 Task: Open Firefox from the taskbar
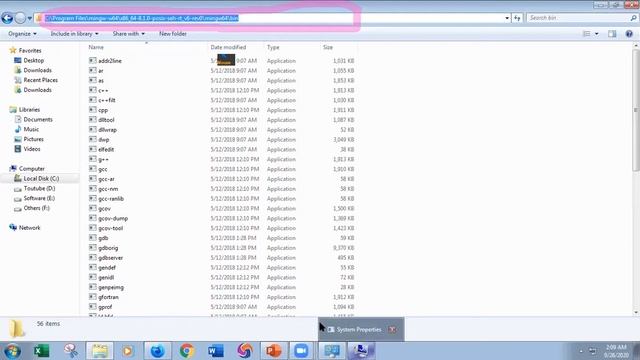click(158, 351)
